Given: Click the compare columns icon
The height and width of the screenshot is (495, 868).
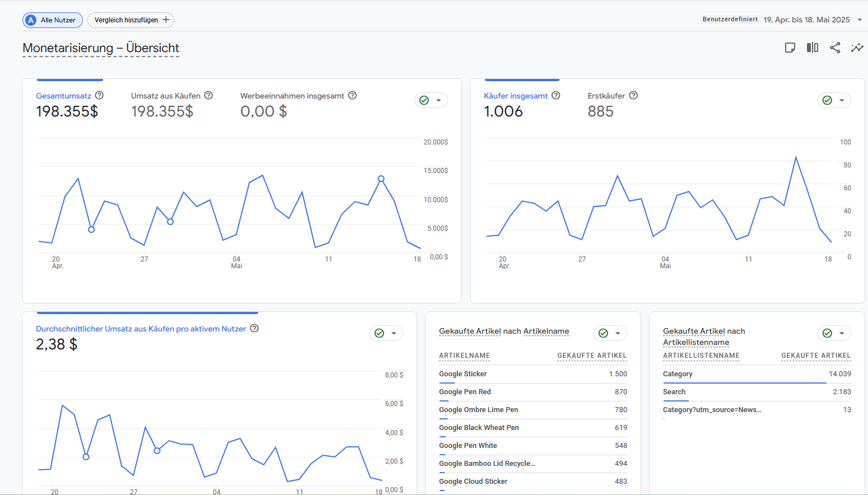Looking at the screenshot, I should pyautogui.click(x=812, y=48).
